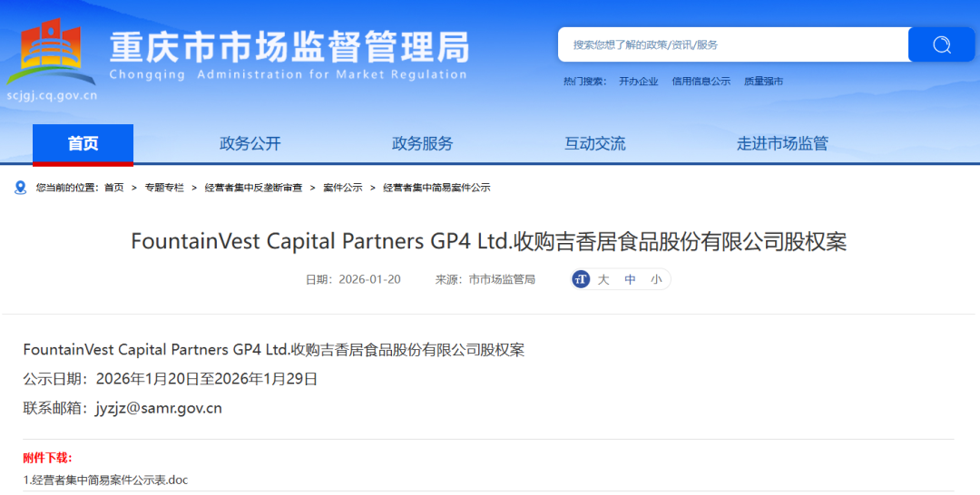Viewport: 980px width, 495px height.
Task: Click the scjgj.cq.gov.cn domain text
Action: (52, 96)
